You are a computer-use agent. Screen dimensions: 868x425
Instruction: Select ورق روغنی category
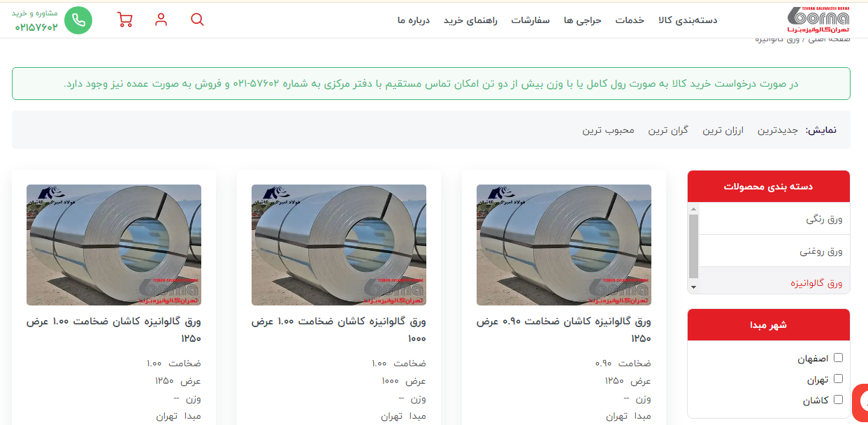(821, 251)
